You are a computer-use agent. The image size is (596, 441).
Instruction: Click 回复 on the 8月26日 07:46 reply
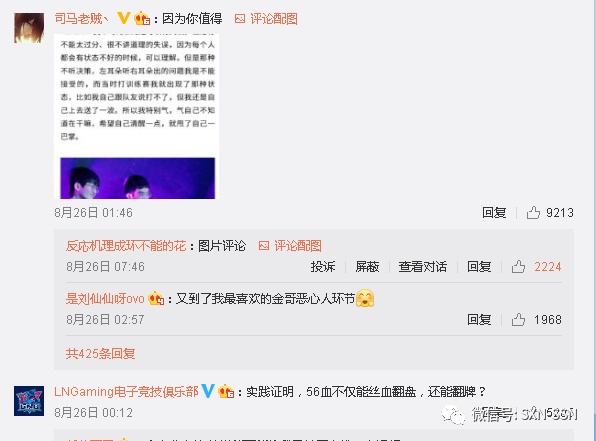click(479, 267)
